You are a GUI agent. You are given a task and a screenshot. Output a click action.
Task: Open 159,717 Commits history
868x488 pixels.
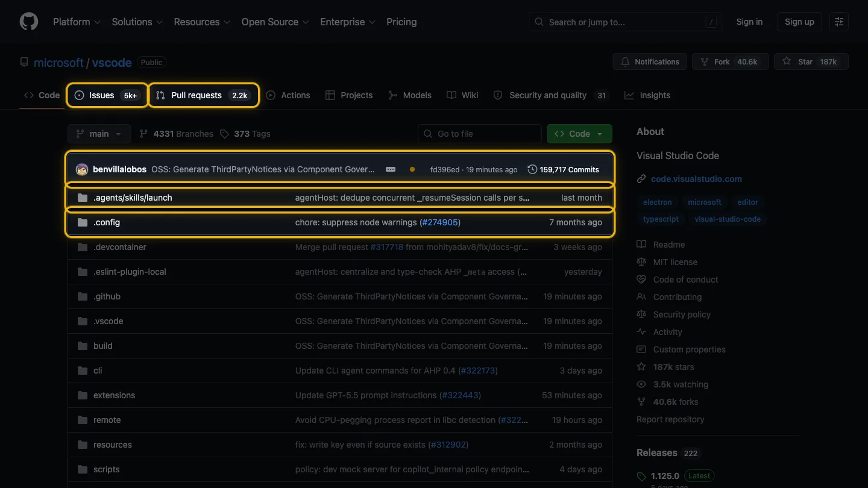564,169
